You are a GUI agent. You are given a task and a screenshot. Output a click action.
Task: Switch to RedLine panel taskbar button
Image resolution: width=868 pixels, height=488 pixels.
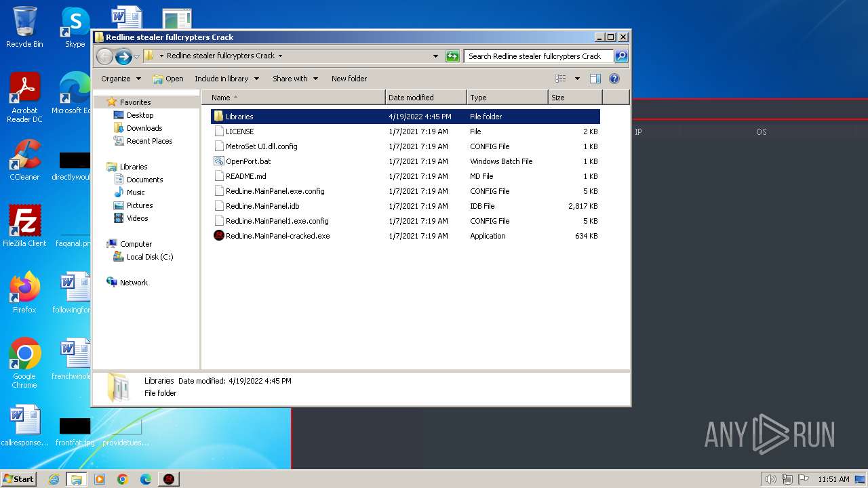(x=169, y=479)
